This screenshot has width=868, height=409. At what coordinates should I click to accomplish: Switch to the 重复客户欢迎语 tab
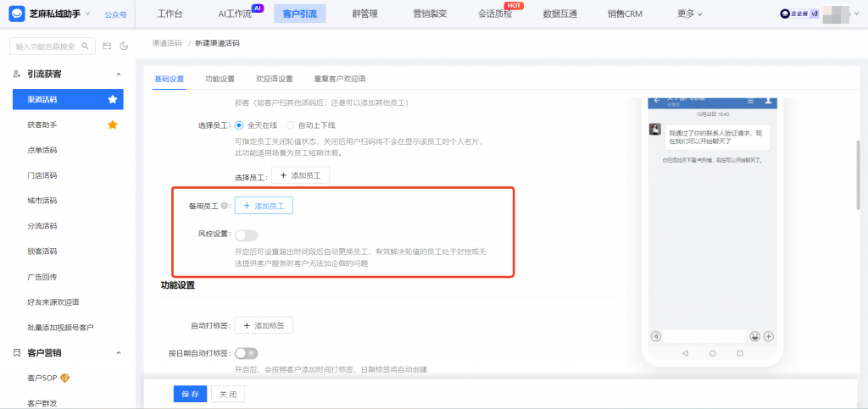click(x=340, y=79)
